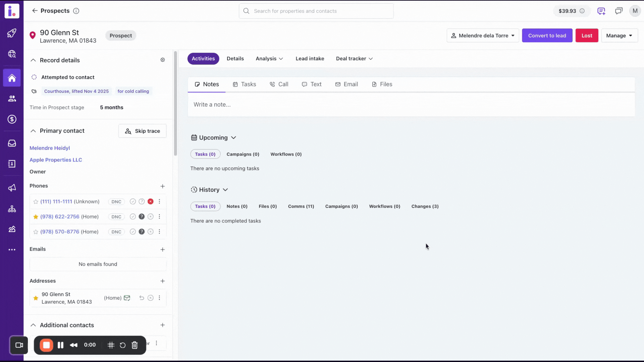The width and height of the screenshot is (644, 362).
Task: Click the red wrong-number toggle on (111) 111-1111
Action: [x=151, y=201]
